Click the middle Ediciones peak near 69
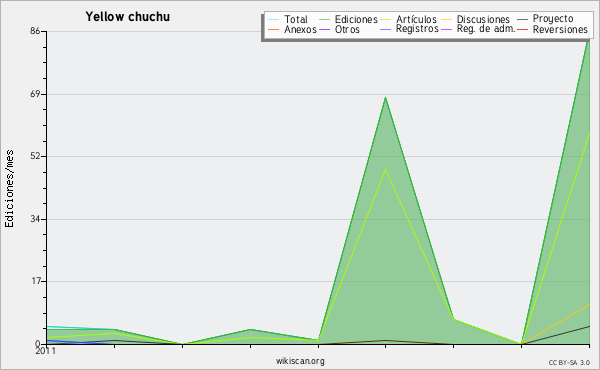Image resolution: width=600 pixels, height=370 pixels. (x=385, y=98)
